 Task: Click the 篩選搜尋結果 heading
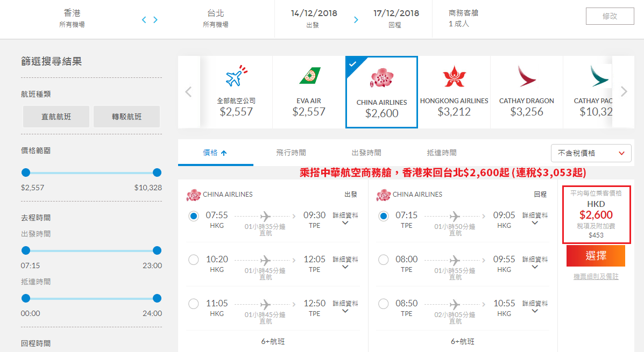51,62
